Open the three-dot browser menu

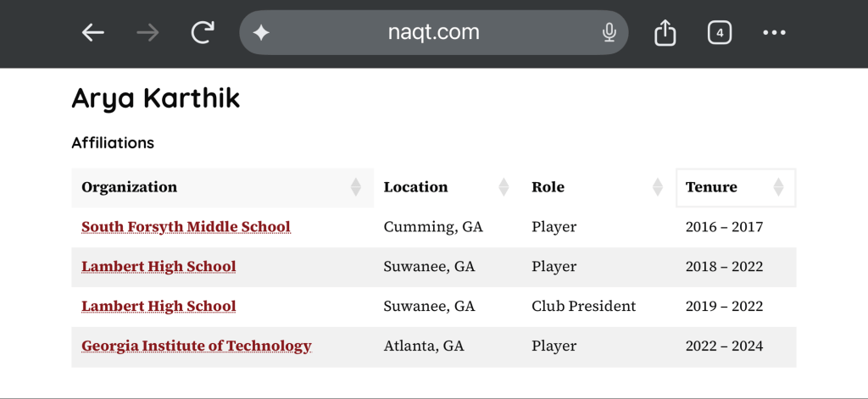coord(775,33)
